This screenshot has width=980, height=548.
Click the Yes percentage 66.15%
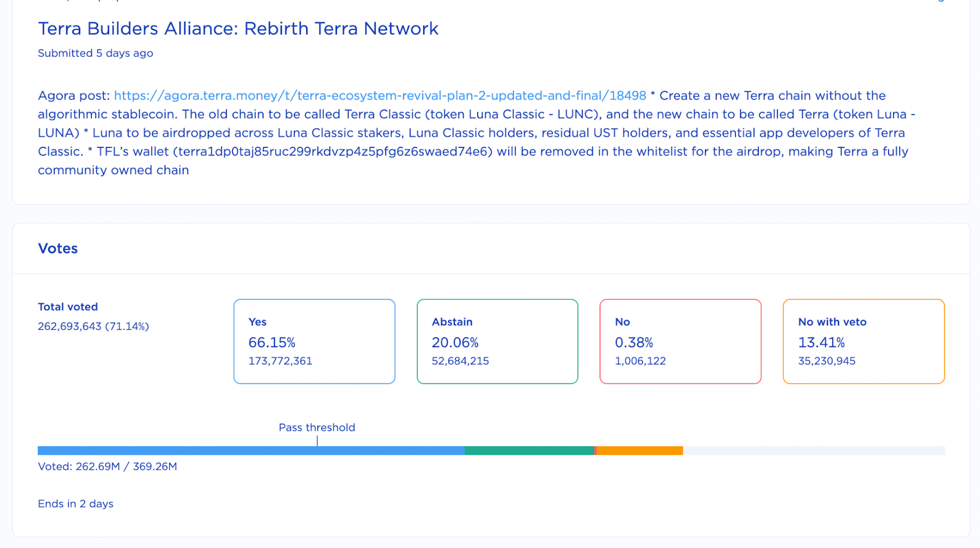click(x=272, y=342)
